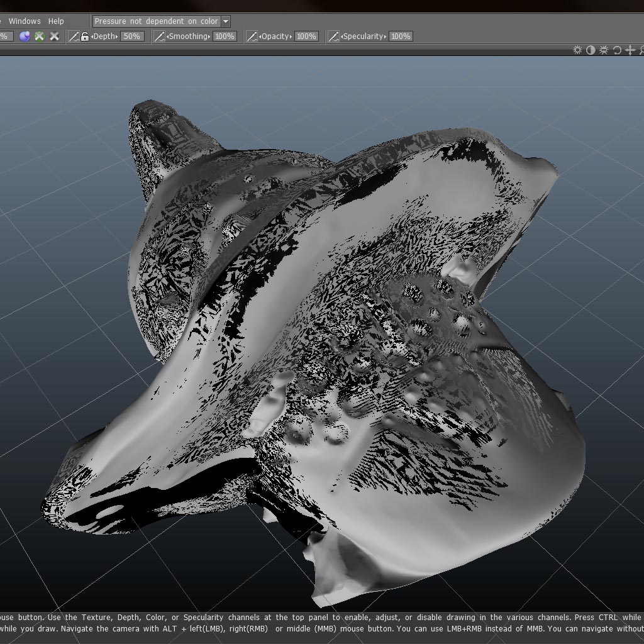
Task: Toggle the Smoothing pen pressure icon
Action: (160, 36)
